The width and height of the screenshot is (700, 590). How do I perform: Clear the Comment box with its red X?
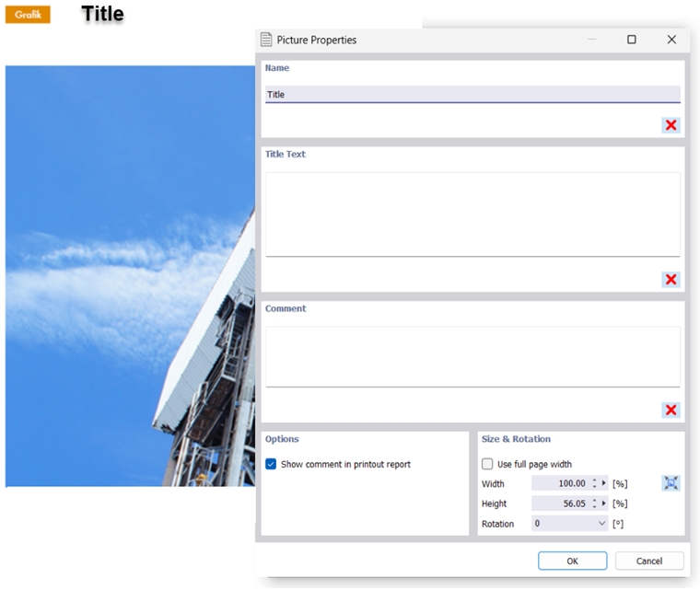click(x=671, y=410)
